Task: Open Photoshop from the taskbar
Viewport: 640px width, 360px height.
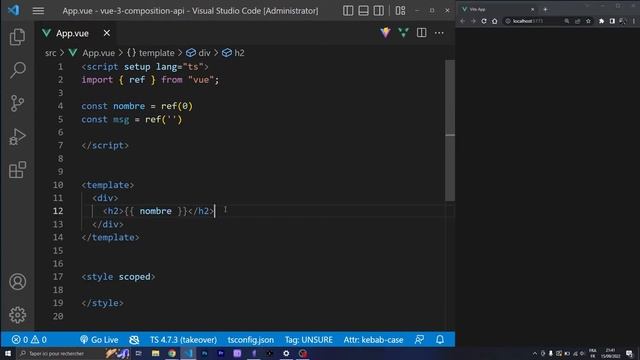Action: (204, 353)
